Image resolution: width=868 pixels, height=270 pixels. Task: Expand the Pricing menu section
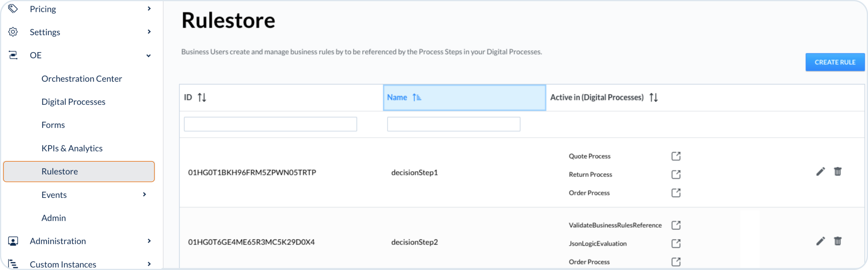(149, 9)
